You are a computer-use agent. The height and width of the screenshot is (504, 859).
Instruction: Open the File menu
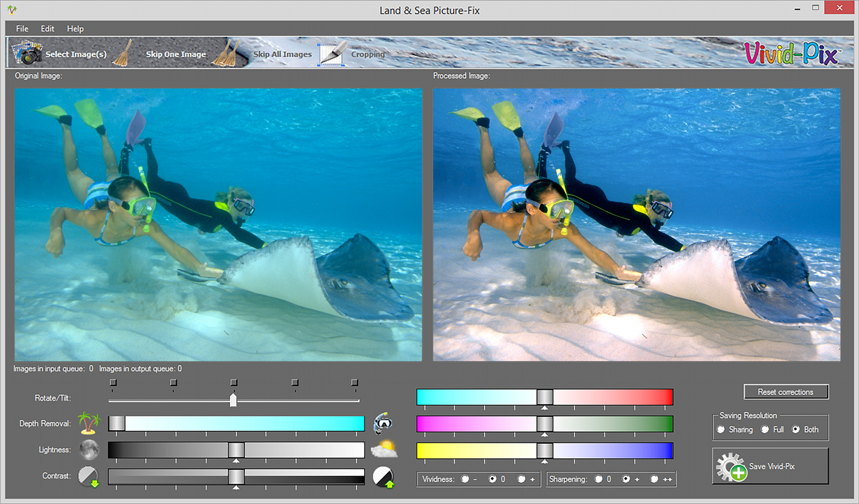click(x=22, y=29)
